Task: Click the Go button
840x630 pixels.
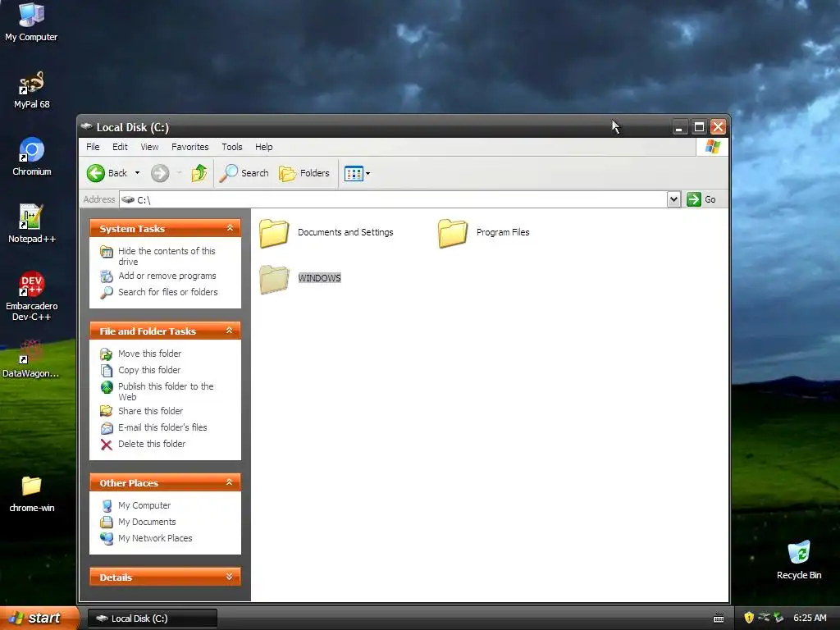Action: tap(701, 199)
